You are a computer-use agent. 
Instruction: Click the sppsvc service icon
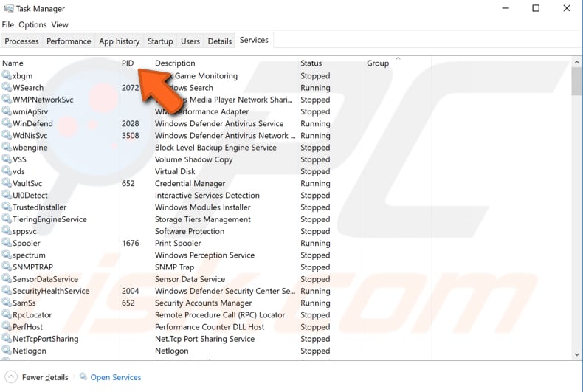[7, 230]
